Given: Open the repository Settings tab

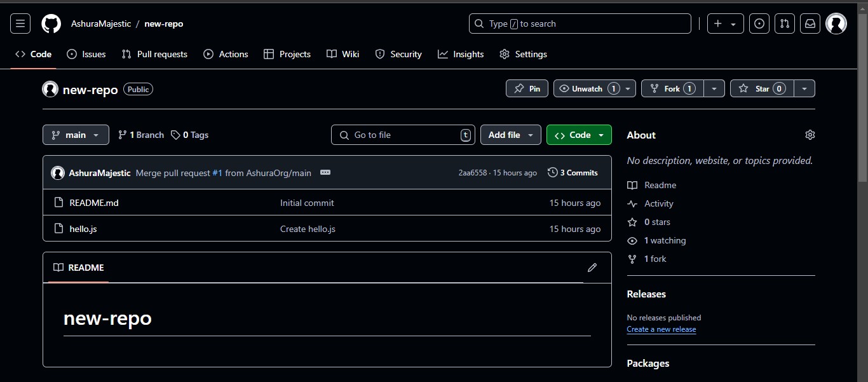Looking at the screenshot, I should [523, 54].
